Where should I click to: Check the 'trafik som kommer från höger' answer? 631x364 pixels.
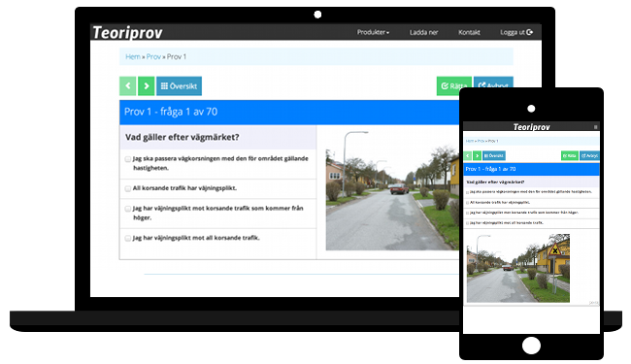click(x=128, y=209)
